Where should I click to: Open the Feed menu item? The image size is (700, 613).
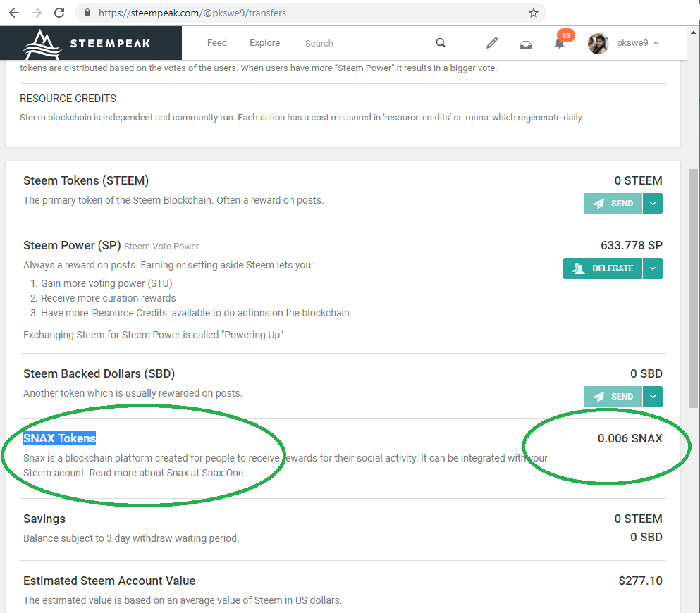coord(217,42)
